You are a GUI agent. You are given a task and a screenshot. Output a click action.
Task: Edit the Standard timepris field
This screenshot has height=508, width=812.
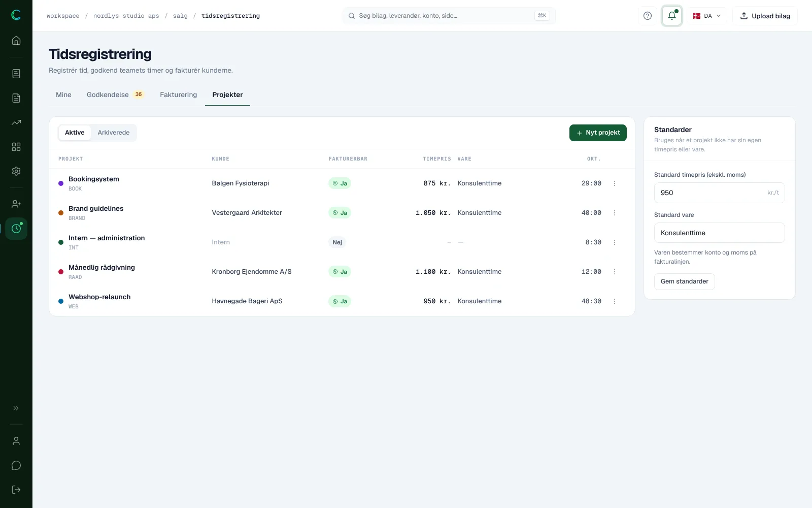(719, 193)
